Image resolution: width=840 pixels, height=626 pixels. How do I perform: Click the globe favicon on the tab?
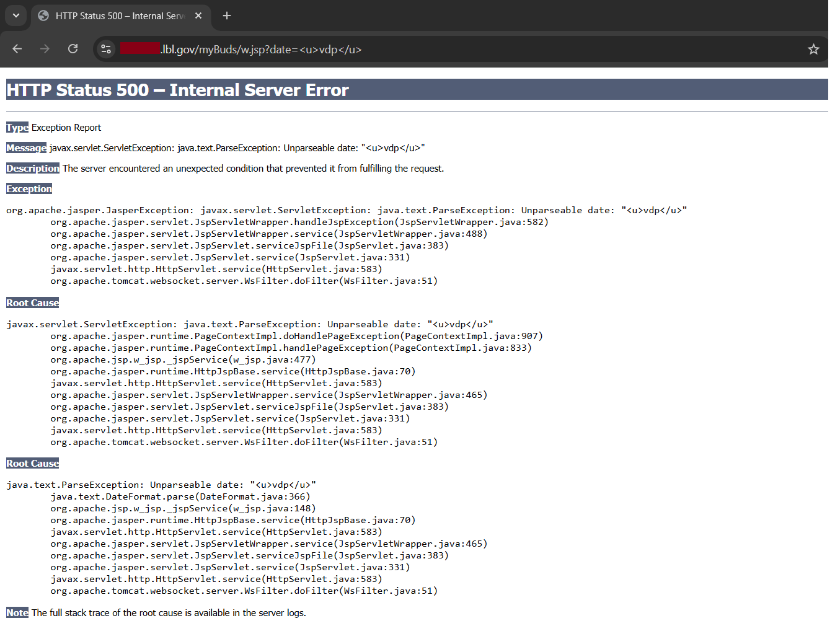[43, 16]
